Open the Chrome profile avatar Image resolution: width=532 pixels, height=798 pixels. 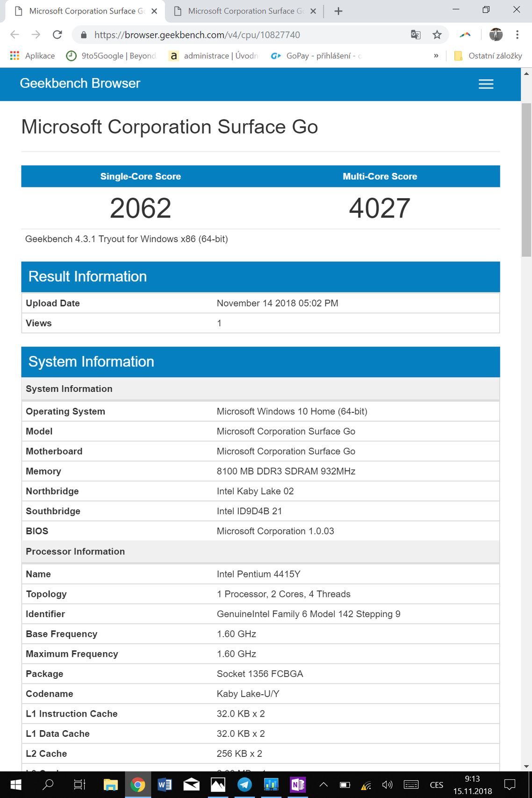496,35
